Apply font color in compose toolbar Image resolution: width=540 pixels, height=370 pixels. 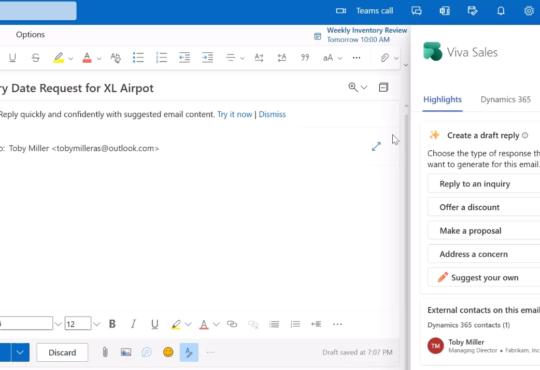coord(204,324)
